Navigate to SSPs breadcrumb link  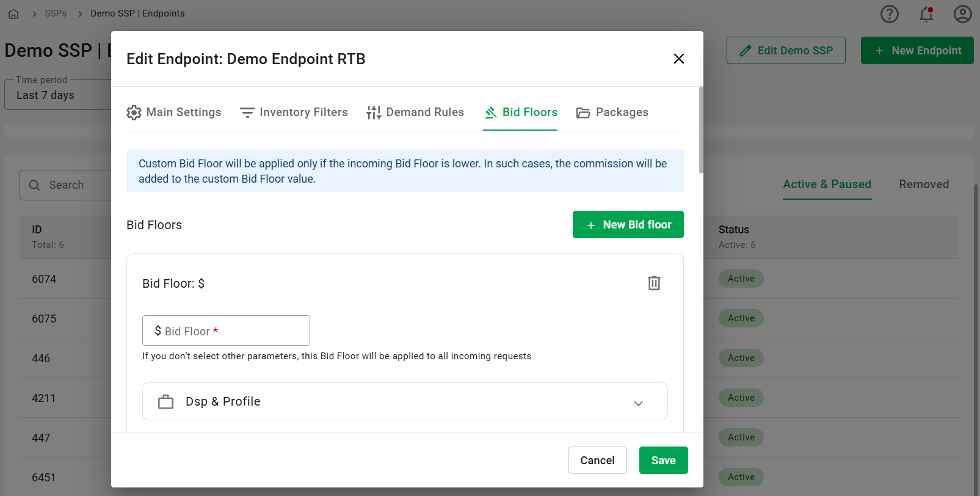point(56,13)
